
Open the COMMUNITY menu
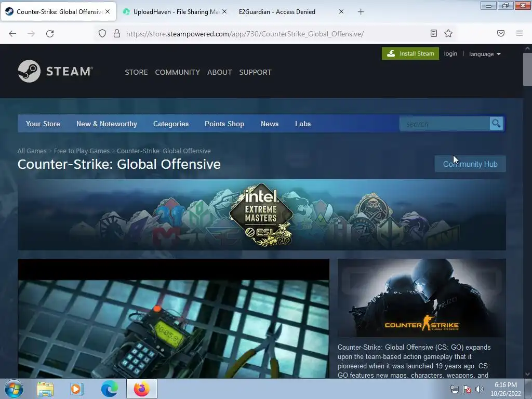tap(178, 72)
